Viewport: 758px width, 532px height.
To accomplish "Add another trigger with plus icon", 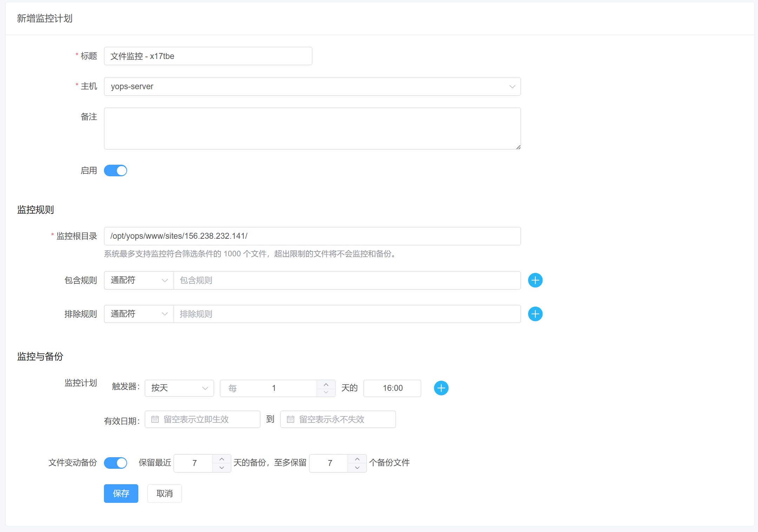I will pos(441,388).
